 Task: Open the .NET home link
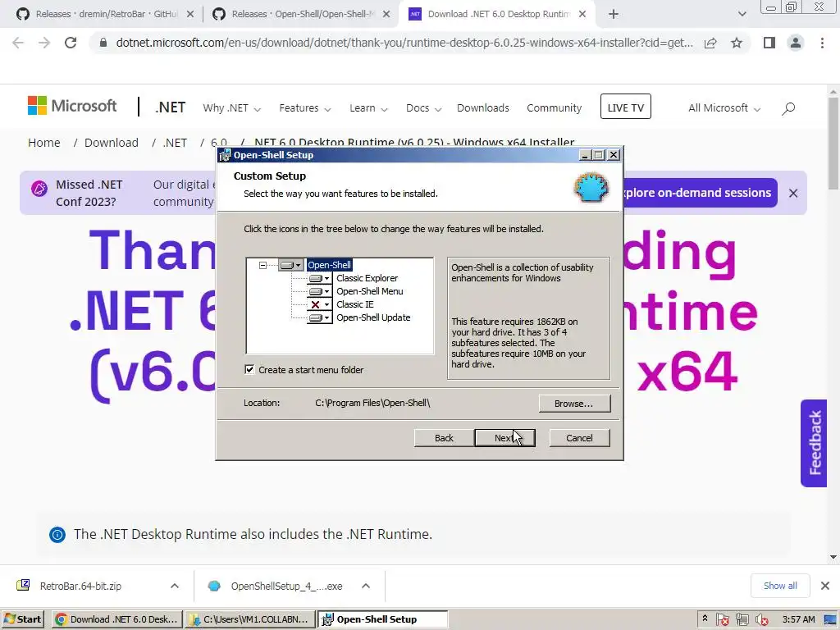[171, 107]
